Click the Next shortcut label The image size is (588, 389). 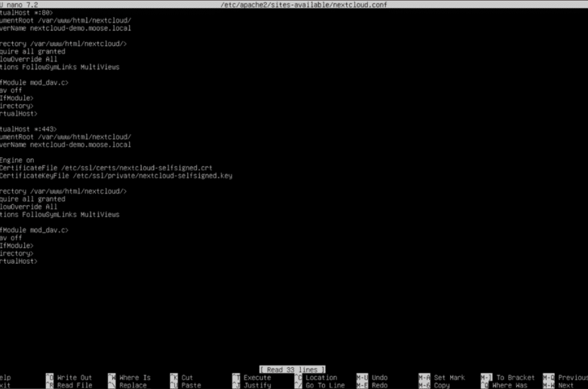[x=565, y=385]
